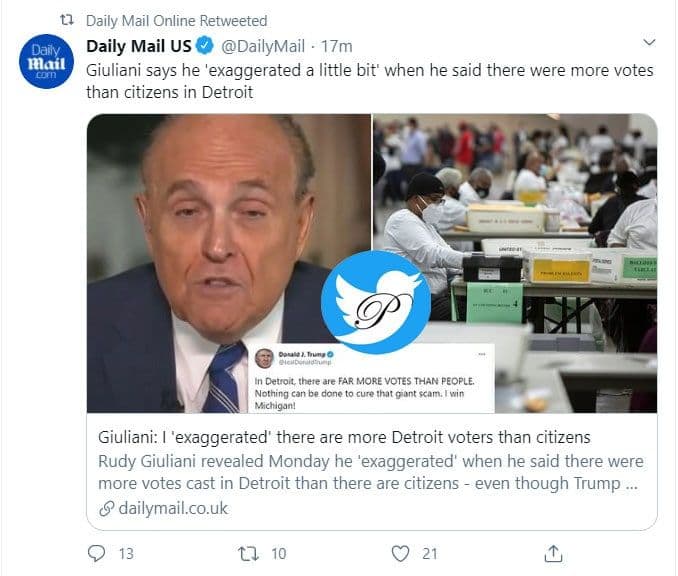The width and height of the screenshot is (678, 576).
Task: Click the reply speech bubble icon
Action: click(x=97, y=553)
